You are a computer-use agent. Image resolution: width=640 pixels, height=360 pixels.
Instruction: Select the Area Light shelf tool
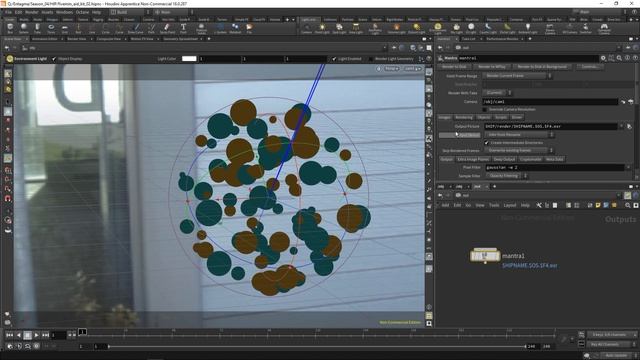tap(356, 29)
